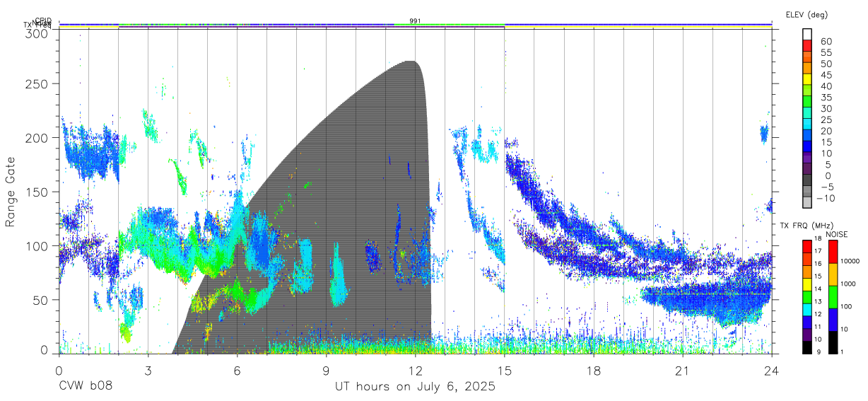Select the red swatch between TX FRQ 17 and 18
The image size is (868, 401).
tap(807, 245)
